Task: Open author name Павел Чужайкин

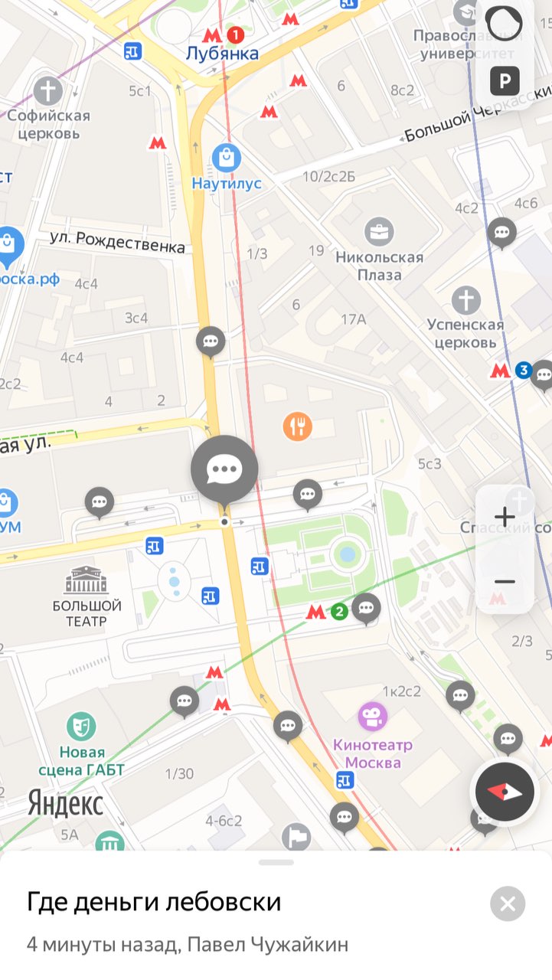Action: [x=268, y=944]
